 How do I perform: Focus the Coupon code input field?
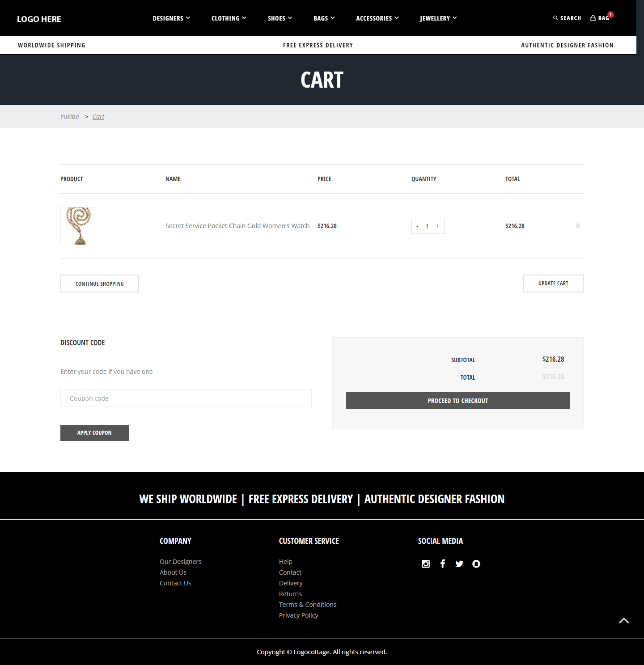pos(186,398)
